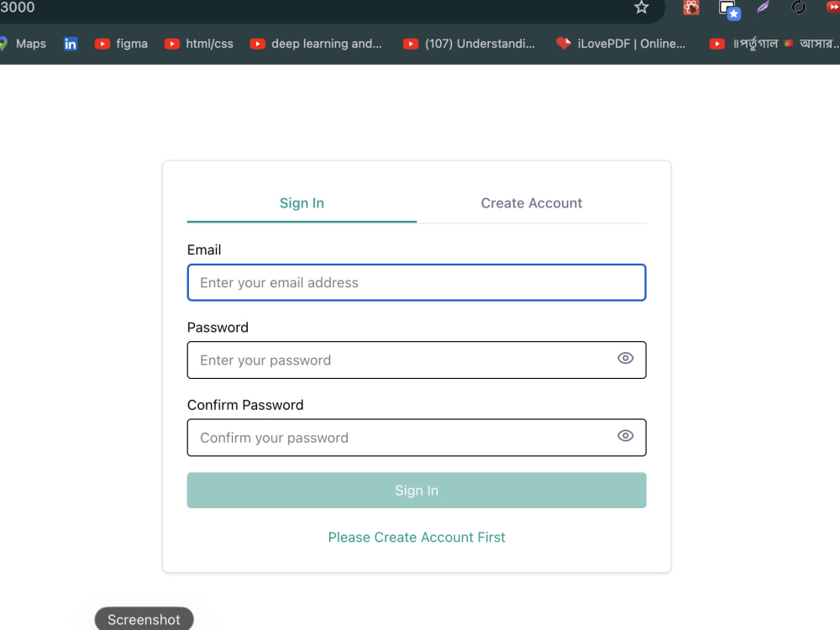The width and height of the screenshot is (840, 630).
Task: Show password with Password field eye icon
Action: click(625, 359)
